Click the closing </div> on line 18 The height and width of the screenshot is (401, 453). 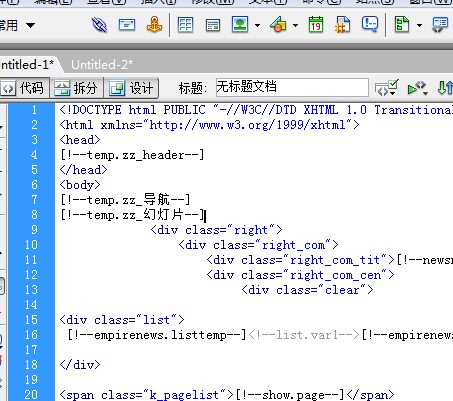(x=80, y=365)
